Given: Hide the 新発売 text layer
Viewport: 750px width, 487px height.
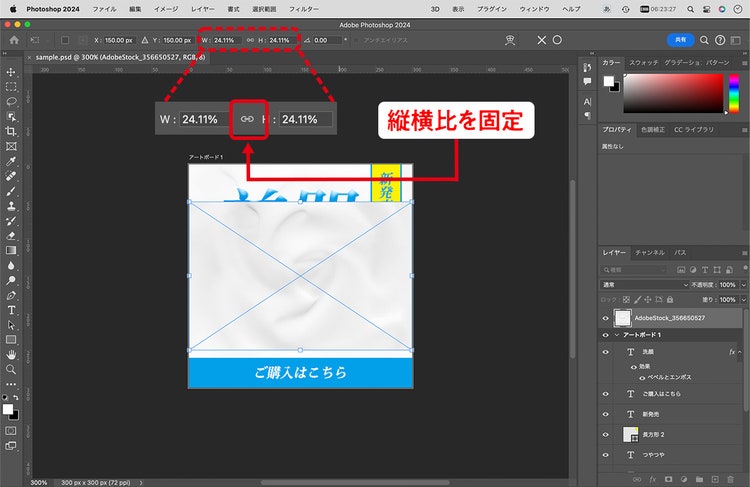Looking at the screenshot, I should pos(606,414).
